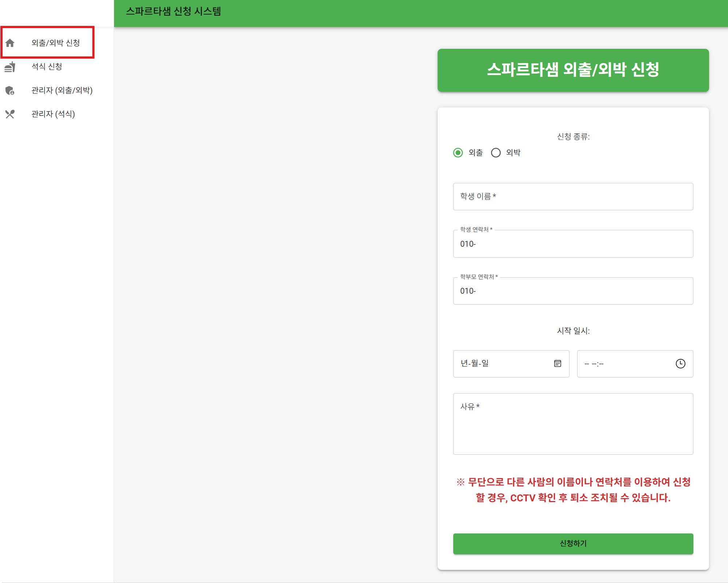Click the fork and spoon 관리자 (석식) icon
This screenshot has width=728, height=583.
10,114
